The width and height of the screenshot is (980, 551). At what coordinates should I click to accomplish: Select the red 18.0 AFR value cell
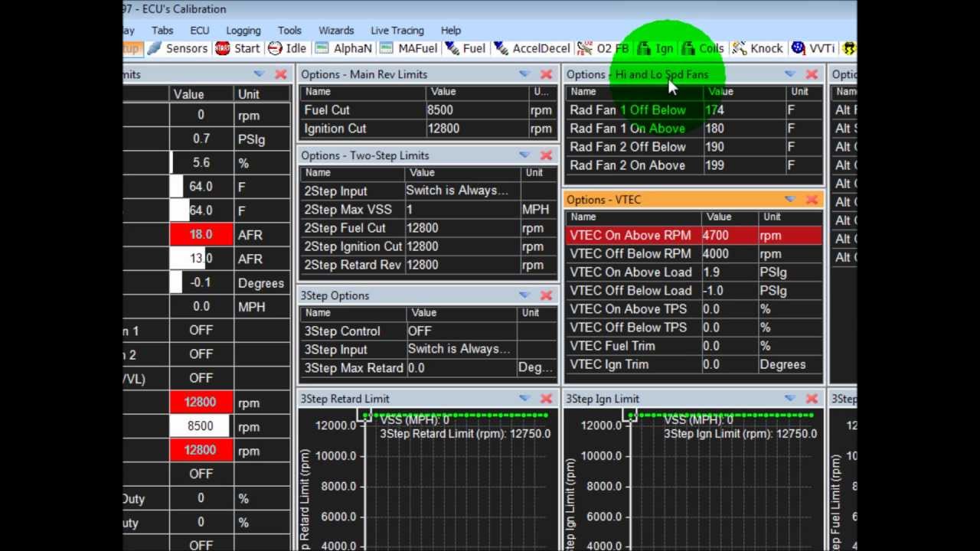click(x=201, y=235)
